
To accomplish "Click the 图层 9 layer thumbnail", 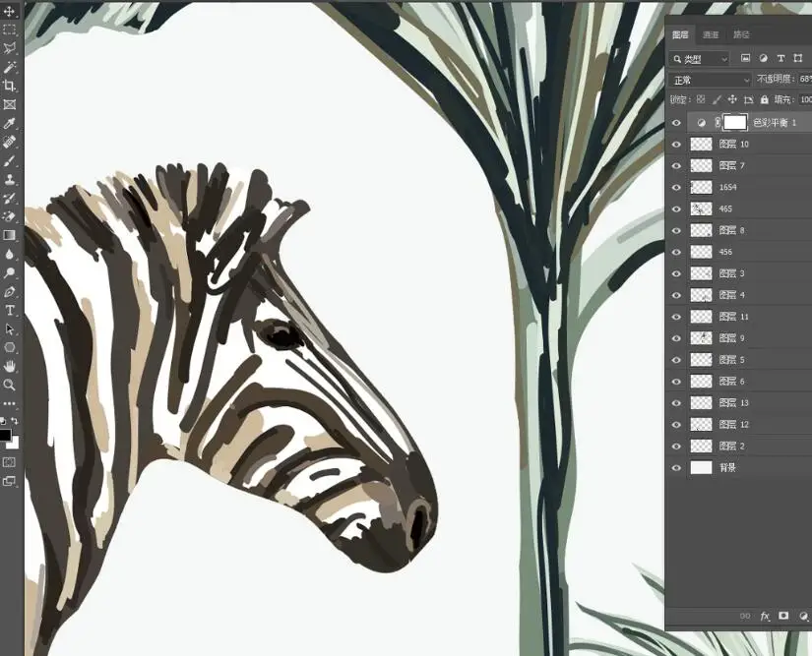I will tap(701, 337).
